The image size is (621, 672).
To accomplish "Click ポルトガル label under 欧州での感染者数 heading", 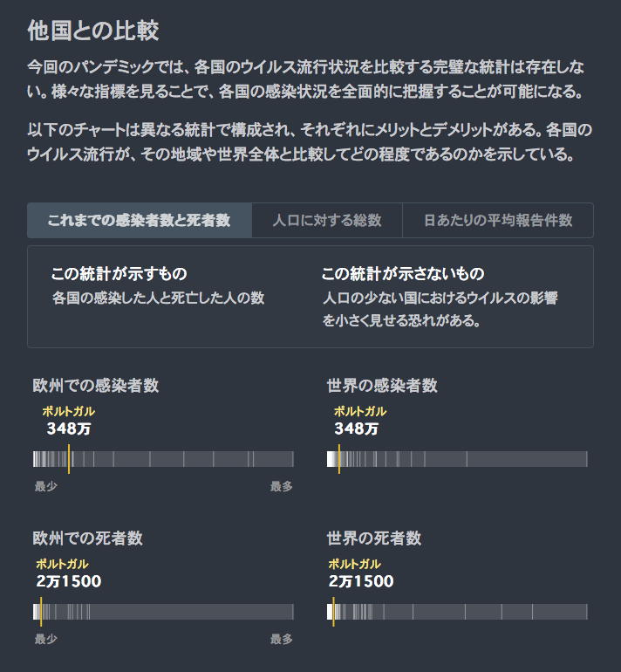I will (x=69, y=411).
